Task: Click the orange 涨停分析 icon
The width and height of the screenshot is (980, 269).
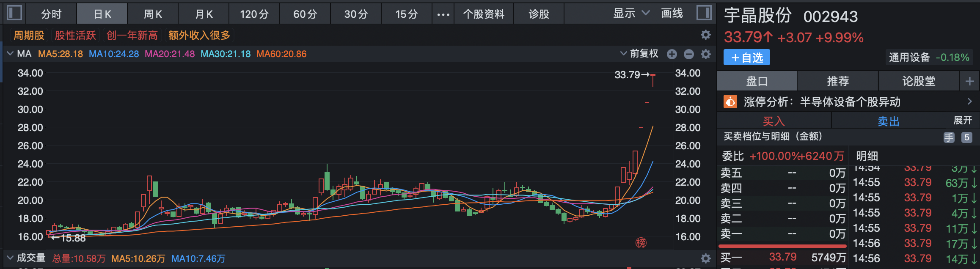Action: [730, 102]
